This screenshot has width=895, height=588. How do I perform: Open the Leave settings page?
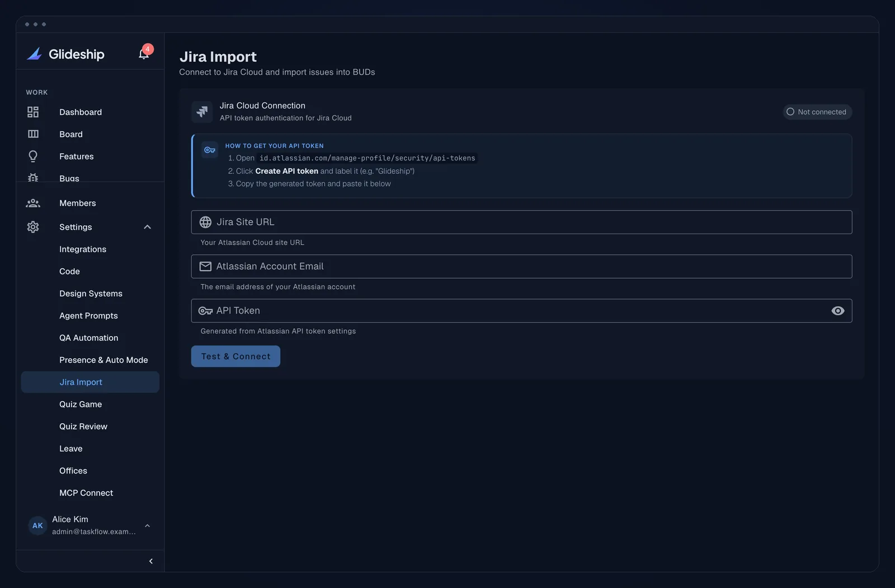90,449
